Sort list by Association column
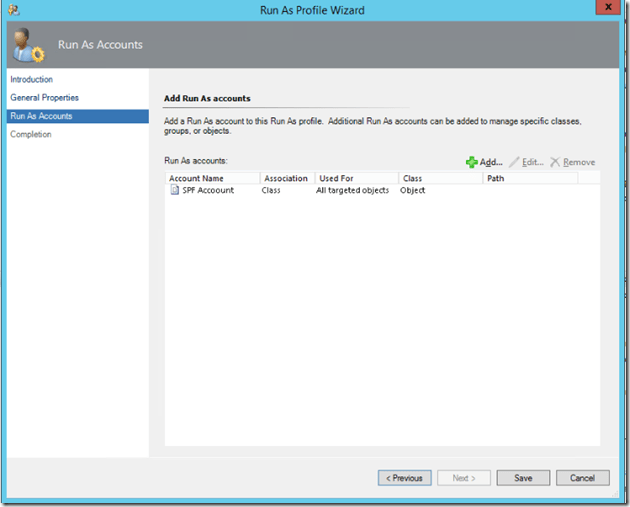 point(286,178)
